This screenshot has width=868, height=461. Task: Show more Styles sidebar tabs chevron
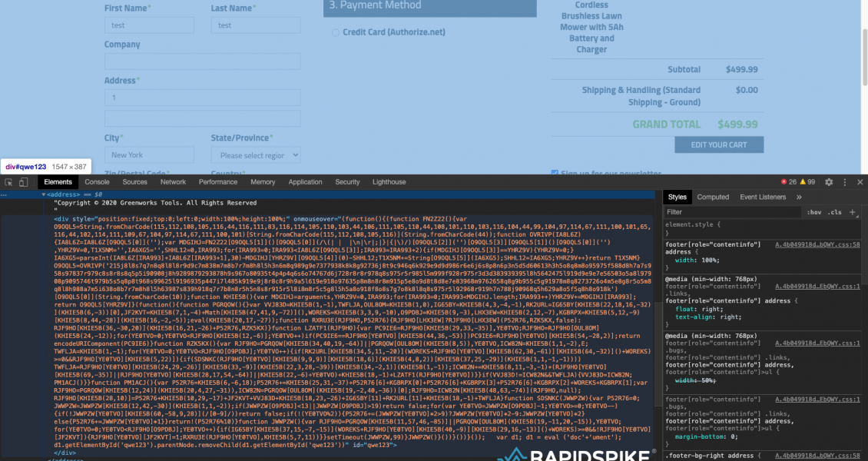point(799,197)
